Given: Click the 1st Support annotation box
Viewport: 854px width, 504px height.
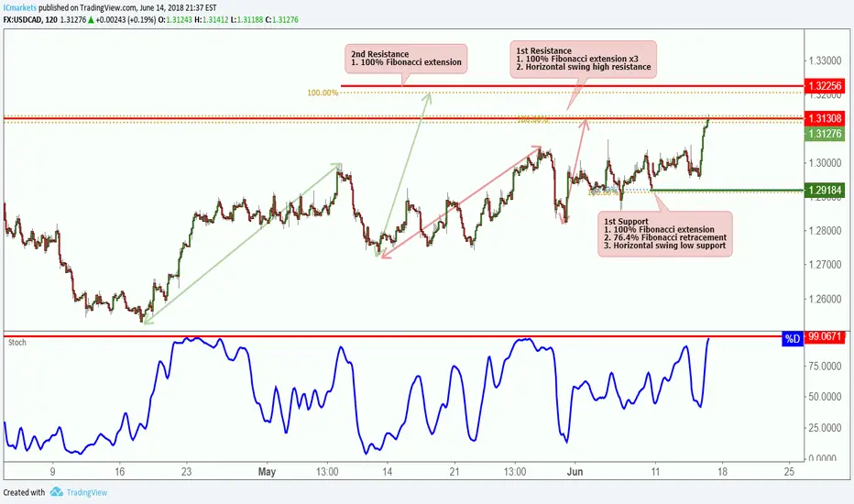Looking at the screenshot, I should click(x=665, y=234).
